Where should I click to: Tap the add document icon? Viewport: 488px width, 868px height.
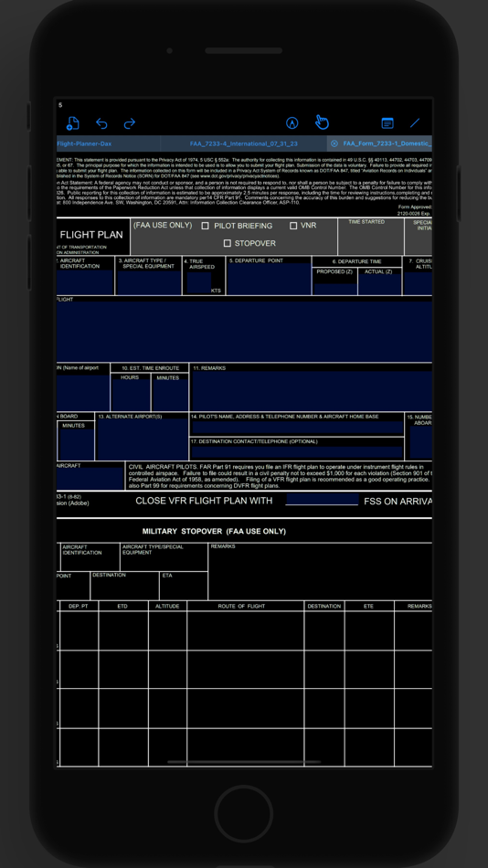[x=72, y=123]
